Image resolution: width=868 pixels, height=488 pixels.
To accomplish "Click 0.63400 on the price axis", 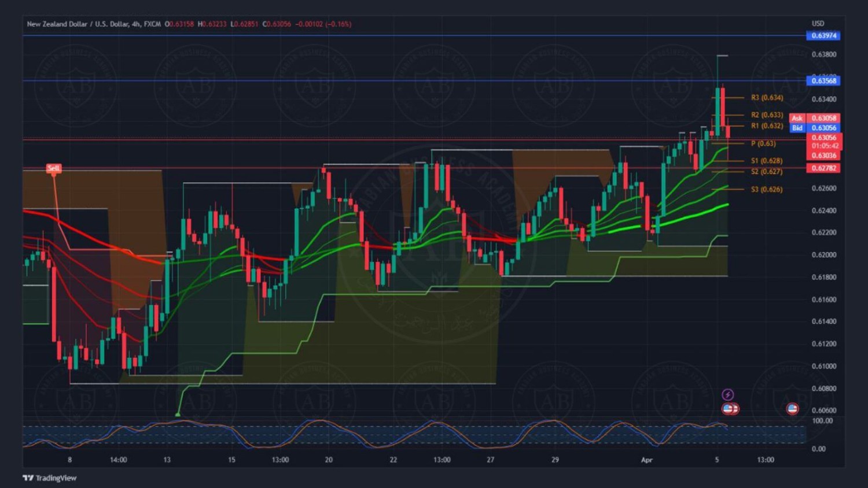I will click(x=824, y=99).
